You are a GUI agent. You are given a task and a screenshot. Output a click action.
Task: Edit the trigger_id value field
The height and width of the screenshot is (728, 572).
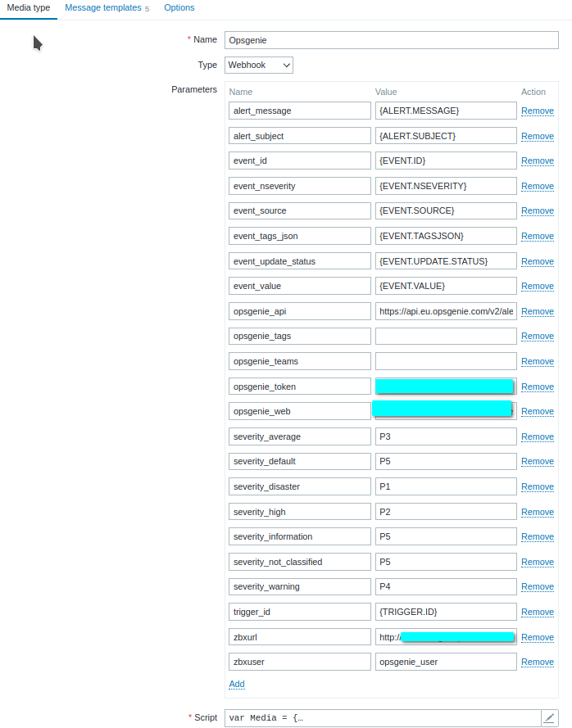tap(446, 612)
